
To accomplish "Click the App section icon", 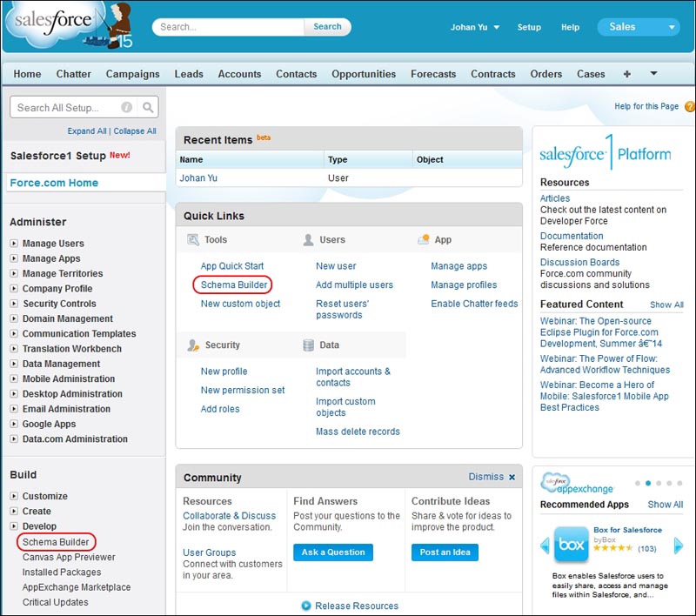I will coord(424,239).
